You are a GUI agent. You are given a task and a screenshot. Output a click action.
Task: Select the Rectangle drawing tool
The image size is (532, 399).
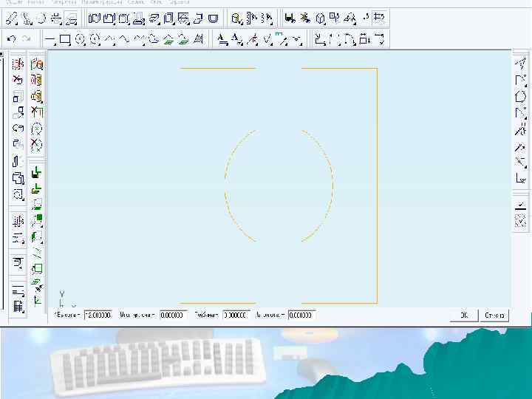(x=65, y=40)
